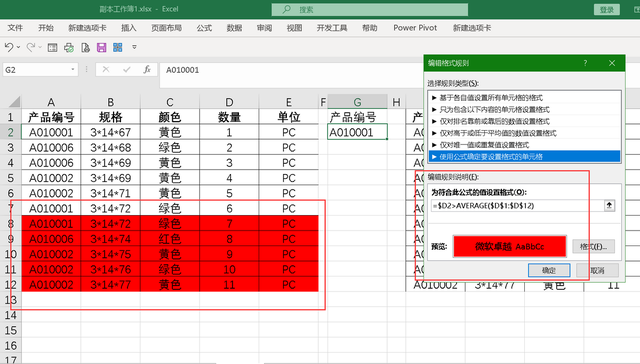Click the 确定 button in dialog
The height and width of the screenshot is (364, 640).
pyautogui.click(x=549, y=270)
